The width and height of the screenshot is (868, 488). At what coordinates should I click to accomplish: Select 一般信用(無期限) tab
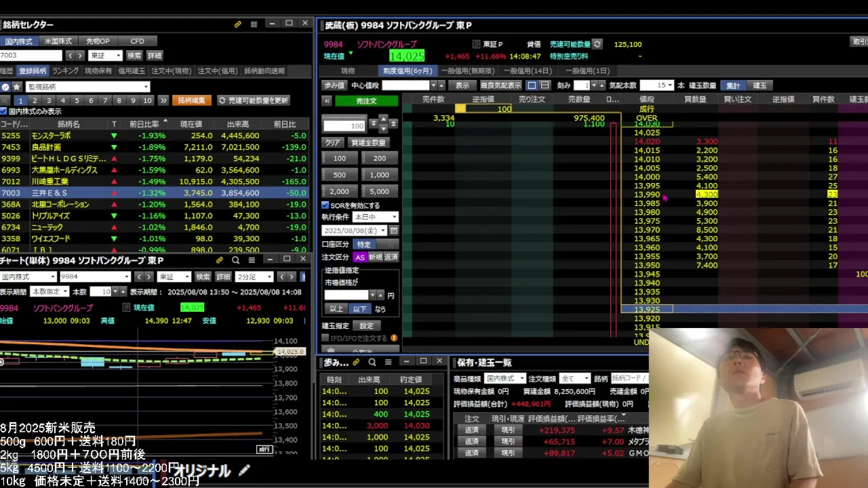pos(468,70)
